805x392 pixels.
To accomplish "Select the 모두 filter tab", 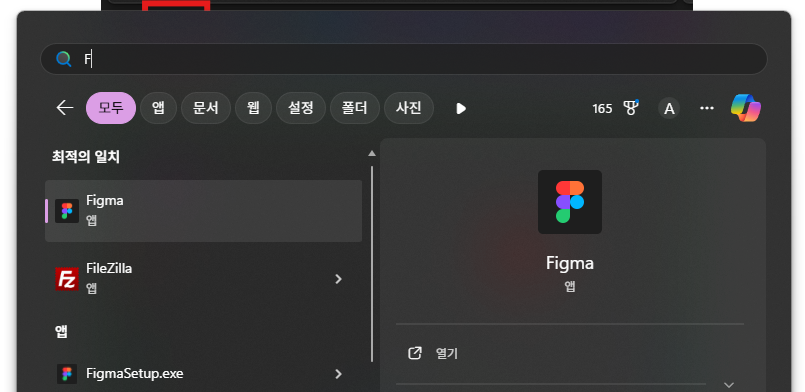I will (111, 108).
